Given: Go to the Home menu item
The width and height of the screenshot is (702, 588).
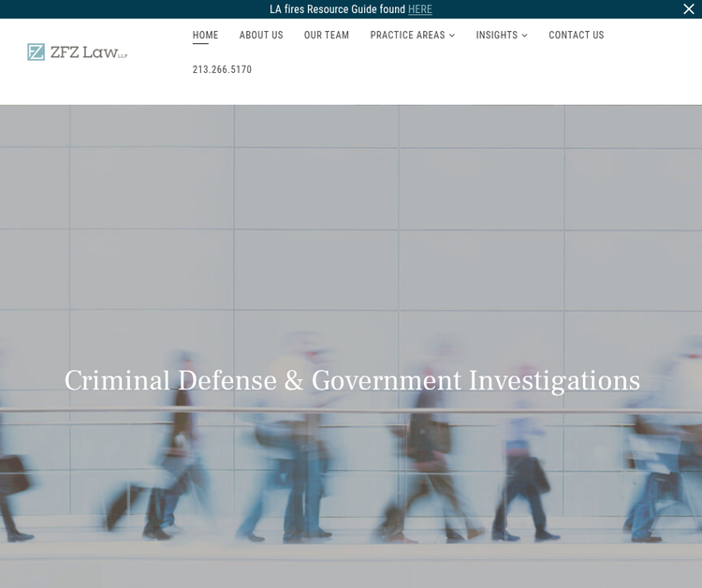Looking at the screenshot, I should [205, 36].
